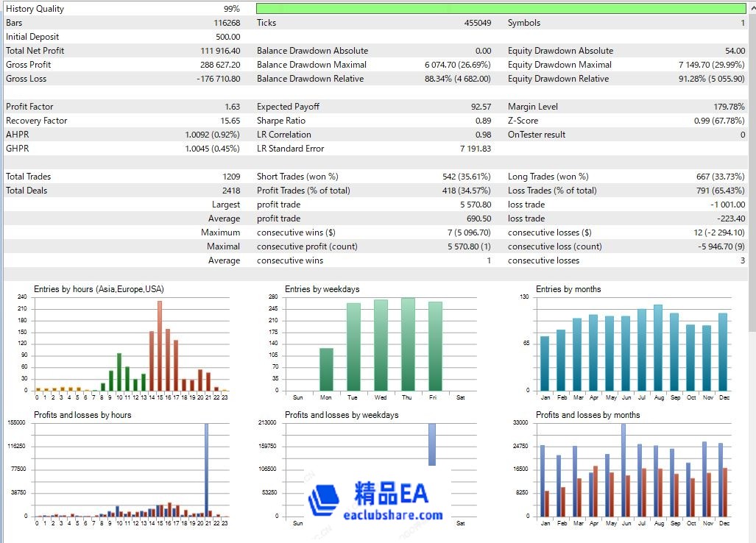Screen dimensions: 756x543
Task: Click the tallest red bar in Entries by hours
Action: [x=160, y=346]
